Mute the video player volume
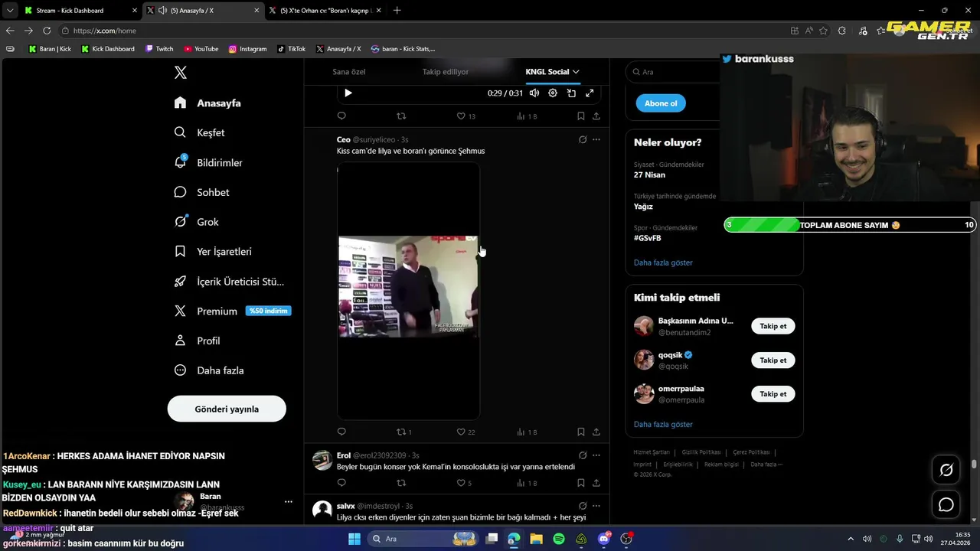This screenshot has height=551, width=980. [534, 93]
